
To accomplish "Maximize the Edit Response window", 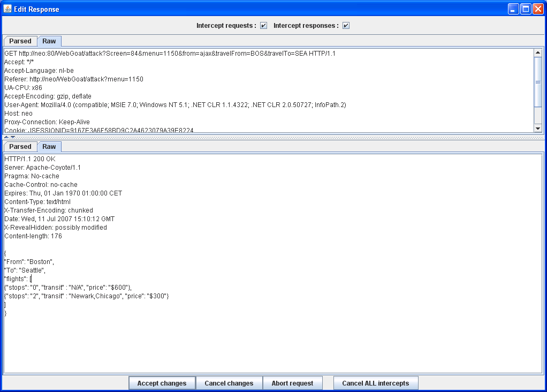I will [x=526, y=9].
